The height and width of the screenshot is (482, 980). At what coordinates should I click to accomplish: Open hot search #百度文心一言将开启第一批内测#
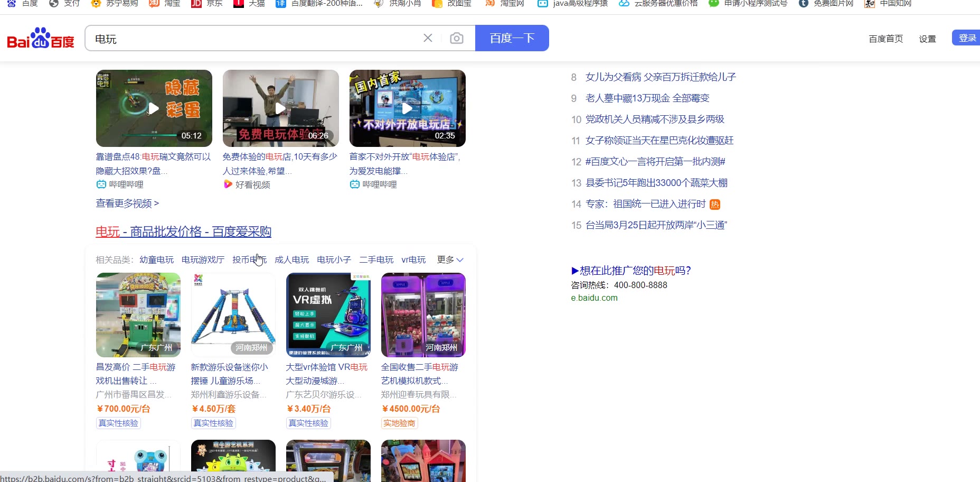(655, 162)
